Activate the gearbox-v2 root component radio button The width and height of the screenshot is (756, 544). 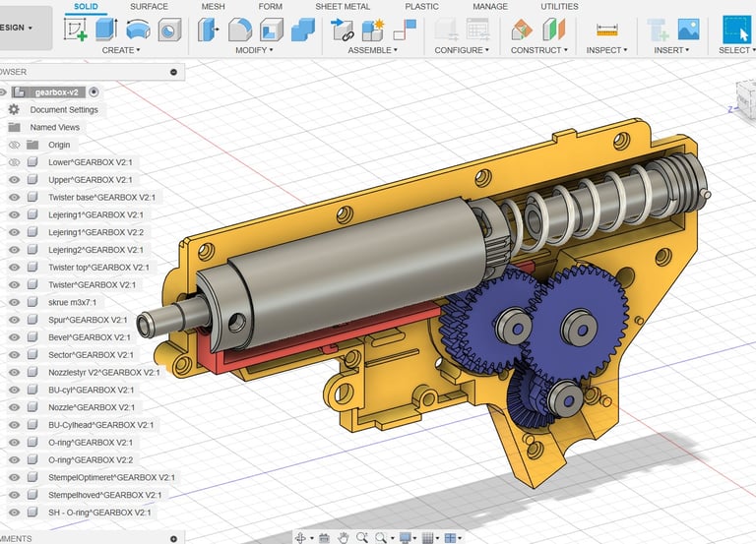pyautogui.click(x=94, y=91)
